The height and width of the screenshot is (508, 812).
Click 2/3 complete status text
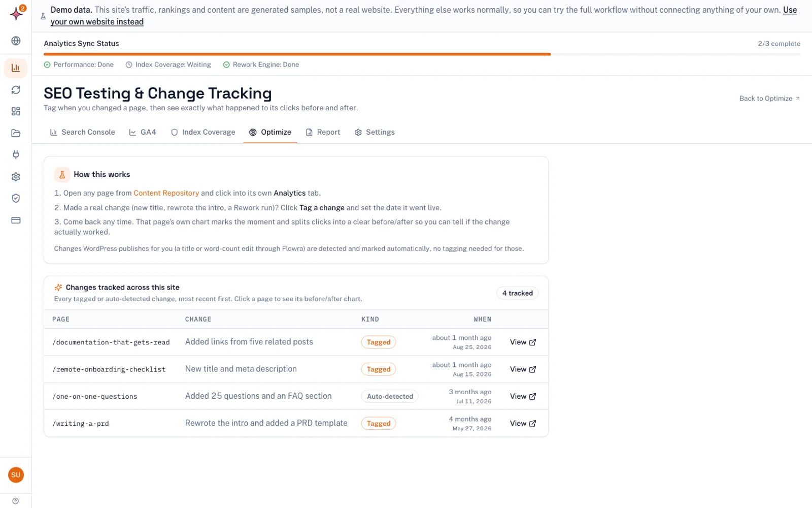(779, 44)
